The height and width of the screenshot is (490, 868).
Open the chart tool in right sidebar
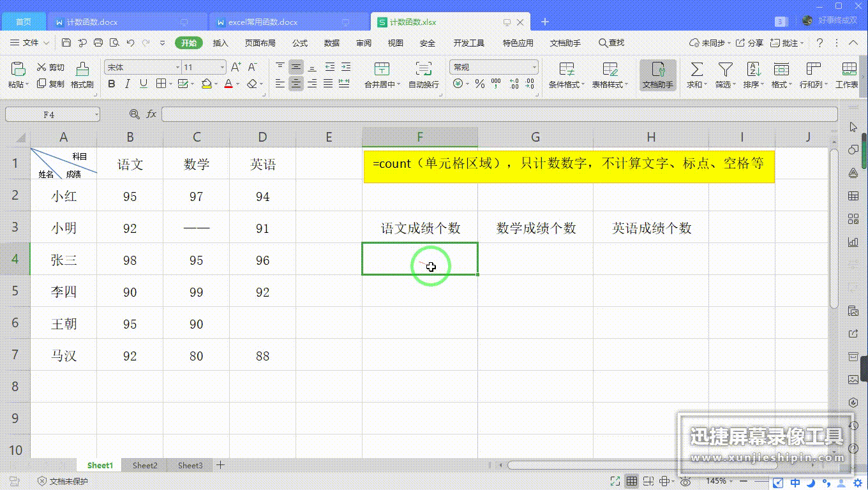point(853,242)
